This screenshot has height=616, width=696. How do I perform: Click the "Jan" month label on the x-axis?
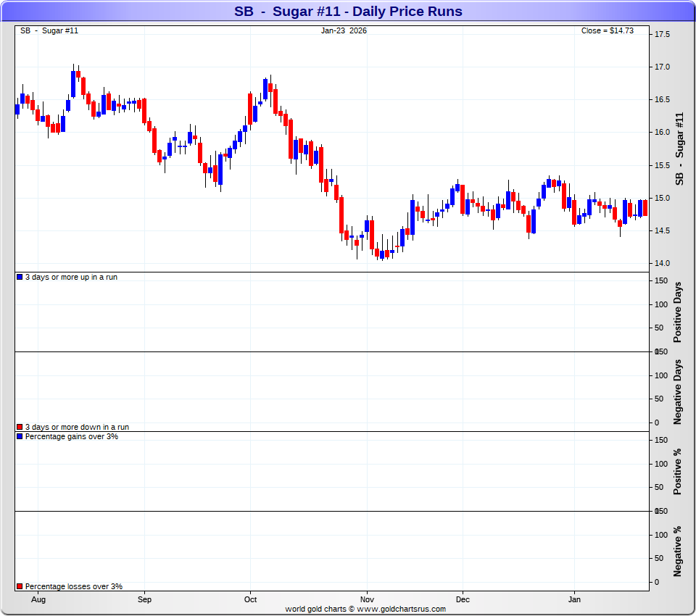click(574, 600)
